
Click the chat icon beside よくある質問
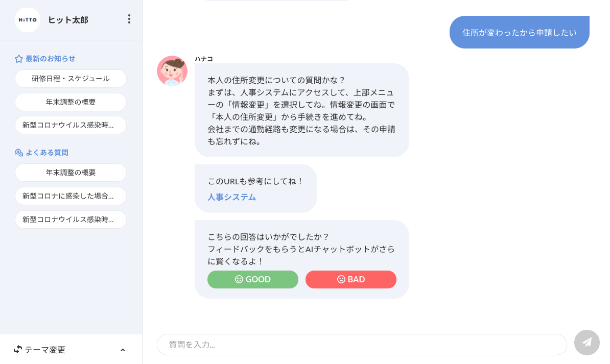19,153
